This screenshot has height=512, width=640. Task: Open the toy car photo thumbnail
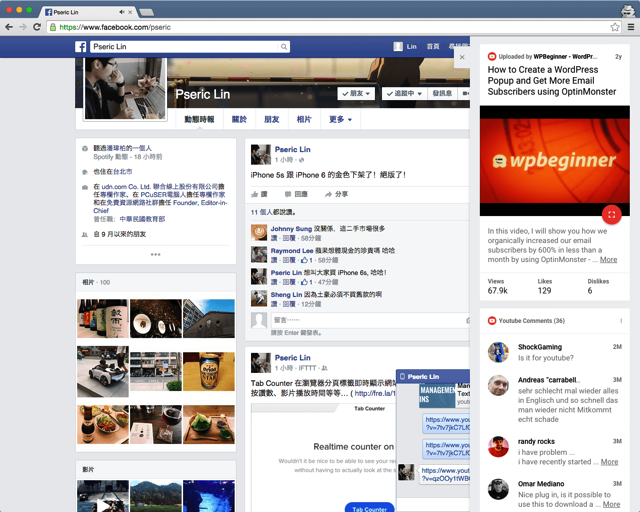103,372
